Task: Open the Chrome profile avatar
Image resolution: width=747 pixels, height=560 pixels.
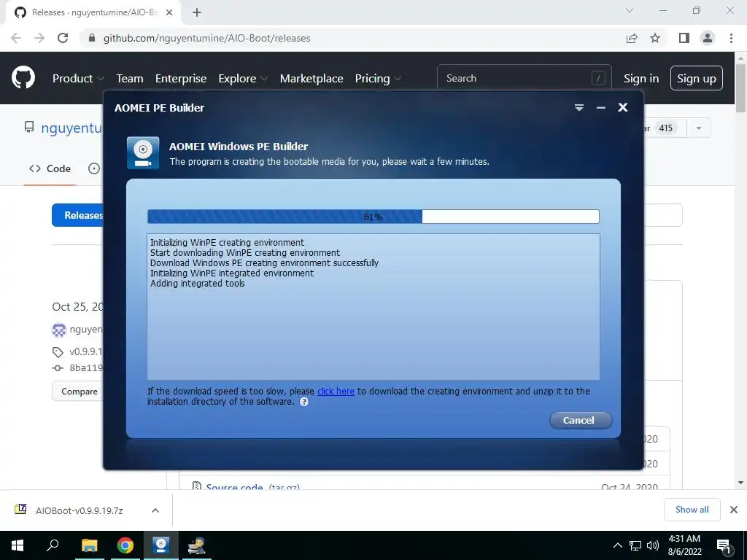Action: (x=708, y=38)
